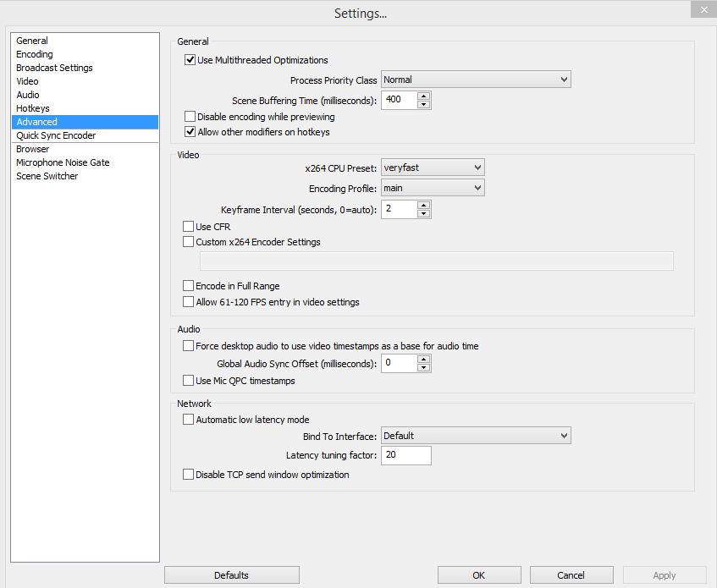Decrease the Global Audio Sync Offset value
The width and height of the screenshot is (717, 588).
click(424, 368)
